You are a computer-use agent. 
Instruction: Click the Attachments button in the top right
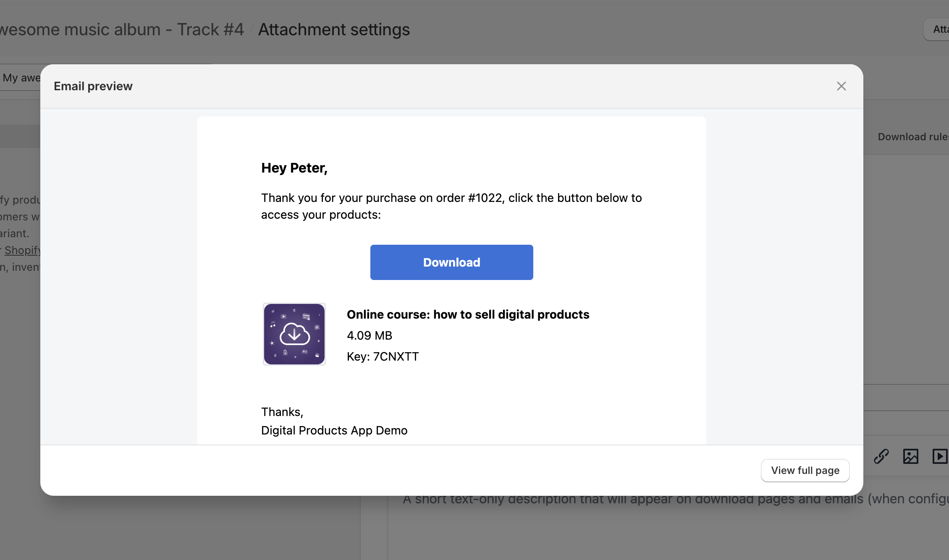pyautogui.click(x=939, y=29)
